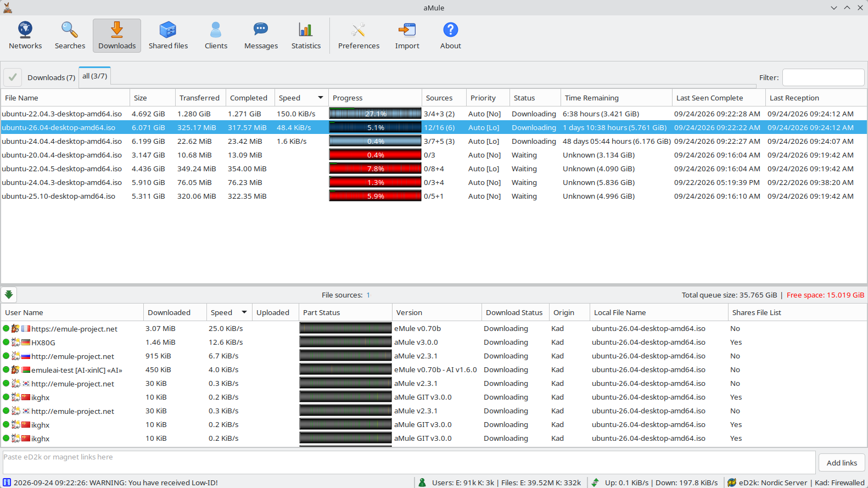Click the Speed sort arrow in downloads list
Screen dimensions: 868x488
coord(321,98)
